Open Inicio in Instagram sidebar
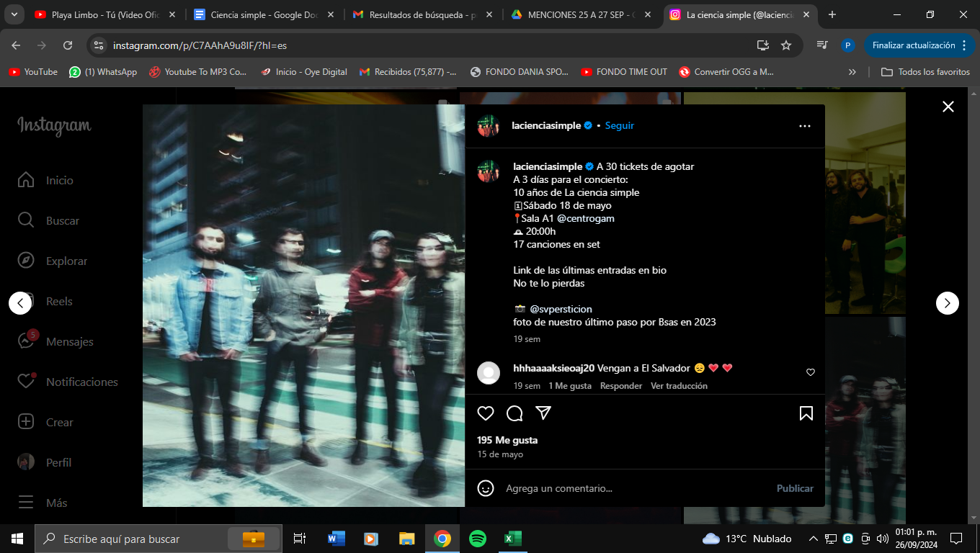980x553 pixels. (46, 180)
